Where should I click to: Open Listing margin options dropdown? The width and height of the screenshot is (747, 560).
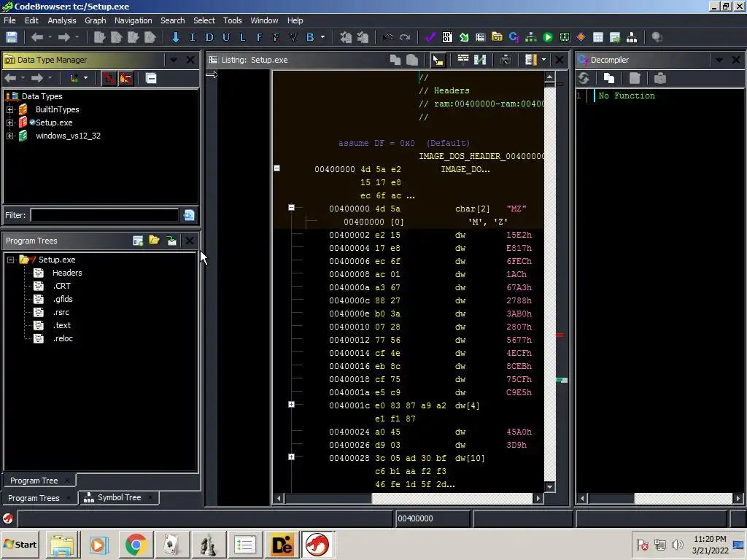(x=543, y=60)
